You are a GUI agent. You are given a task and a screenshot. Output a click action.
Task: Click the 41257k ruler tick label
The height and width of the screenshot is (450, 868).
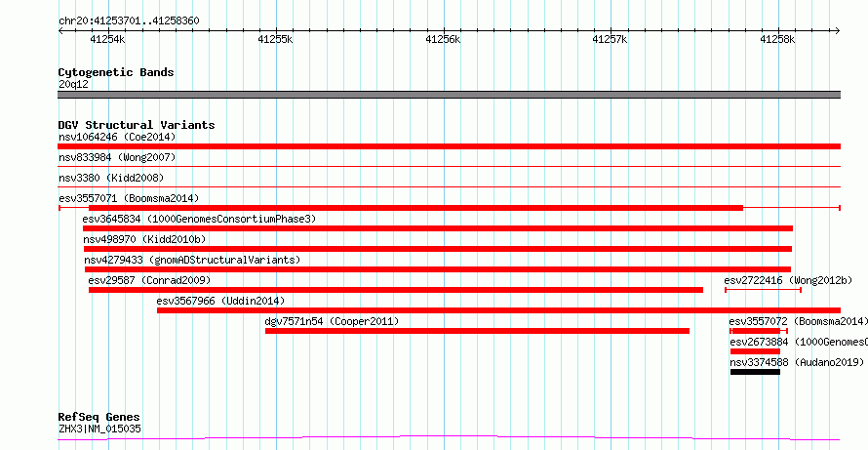coord(610,39)
